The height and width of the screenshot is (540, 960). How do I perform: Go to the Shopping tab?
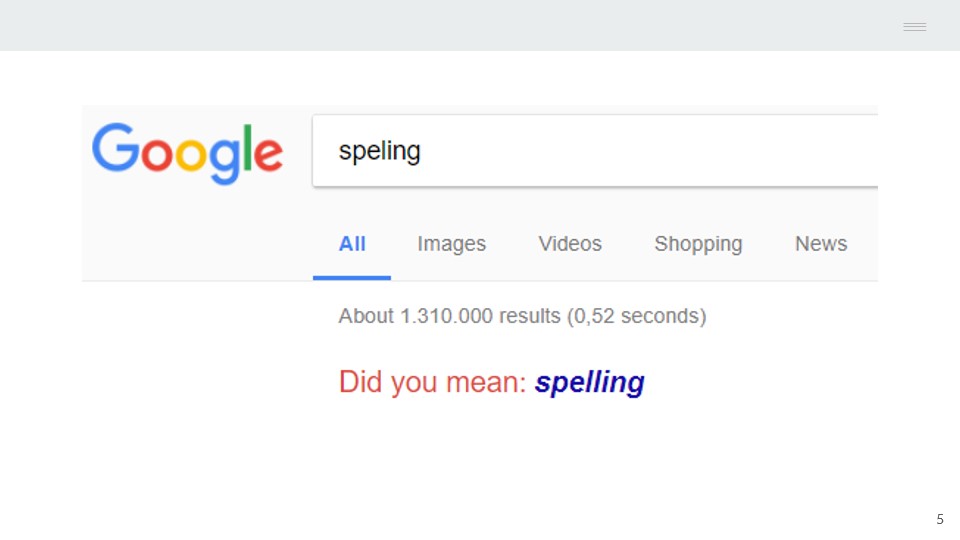[699, 244]
